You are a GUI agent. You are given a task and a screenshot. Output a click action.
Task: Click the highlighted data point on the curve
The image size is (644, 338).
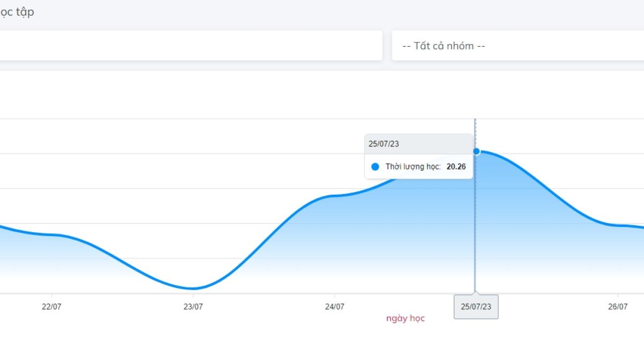(477, 151)
